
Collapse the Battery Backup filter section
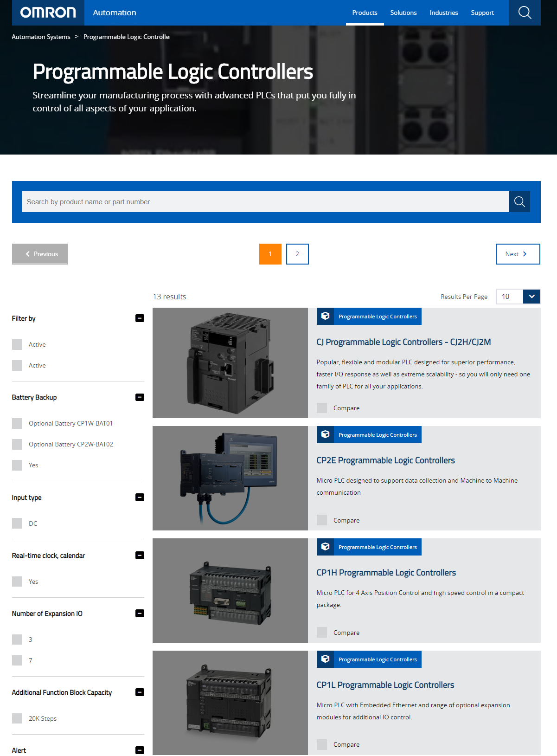[x=140, y=397]
